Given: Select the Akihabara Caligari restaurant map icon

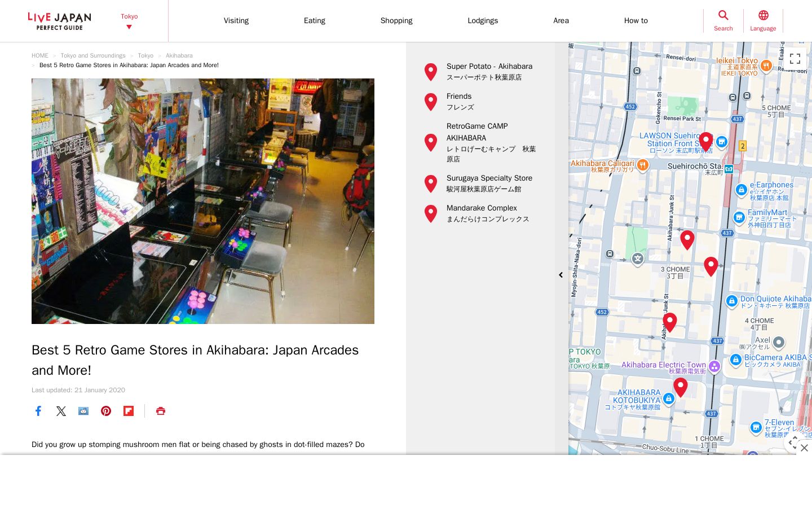Looking at the screenshot, I should (x=642, y=165).
